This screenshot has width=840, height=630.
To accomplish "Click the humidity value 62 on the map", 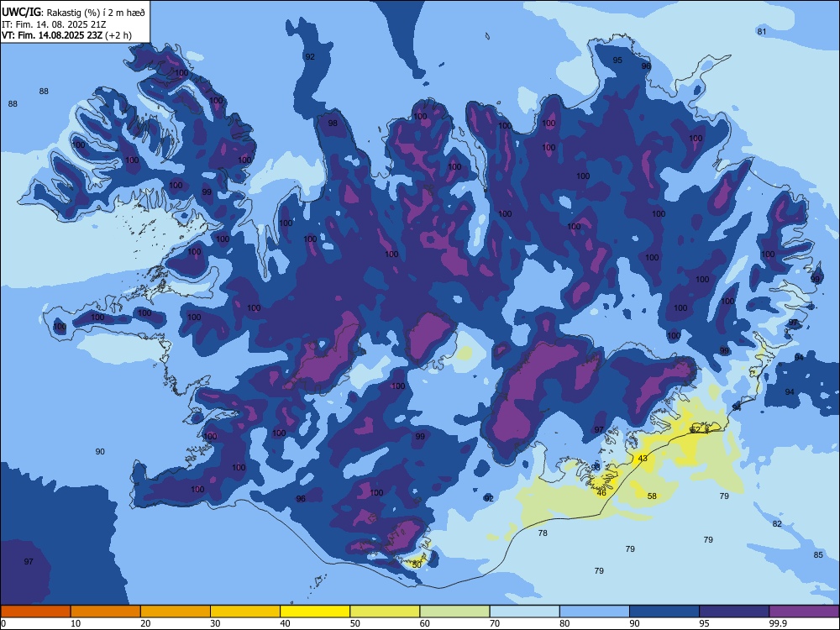I will pos(696,429).
